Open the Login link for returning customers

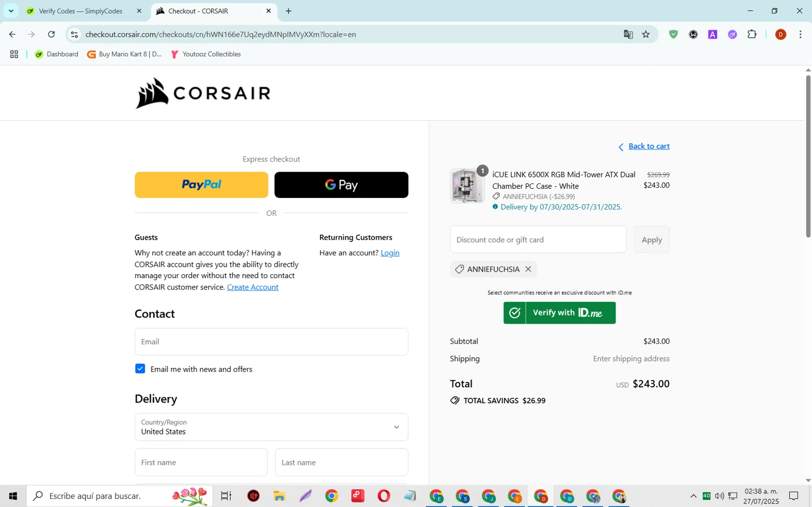point(390,253)
